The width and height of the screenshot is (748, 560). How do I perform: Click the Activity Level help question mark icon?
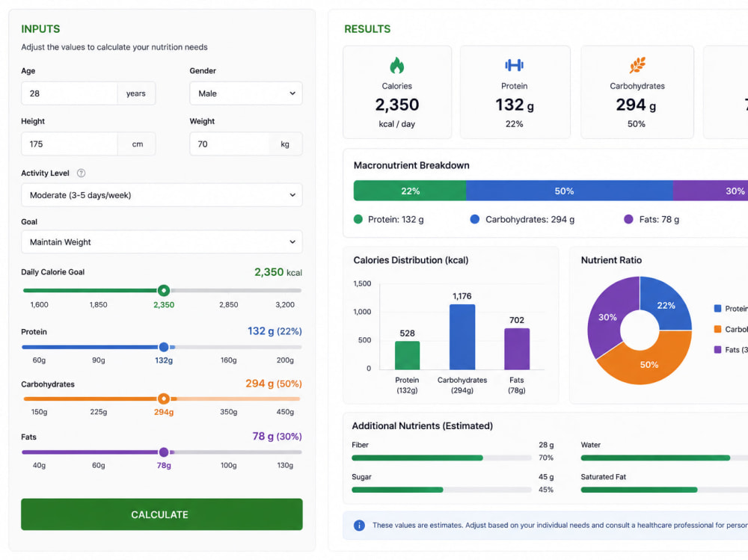(81, 173)
